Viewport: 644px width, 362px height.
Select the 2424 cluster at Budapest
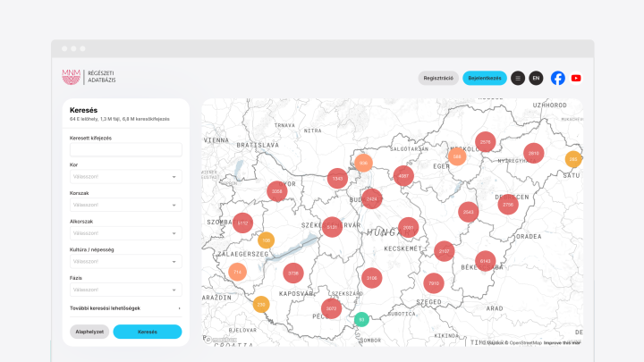click(372, 198)
